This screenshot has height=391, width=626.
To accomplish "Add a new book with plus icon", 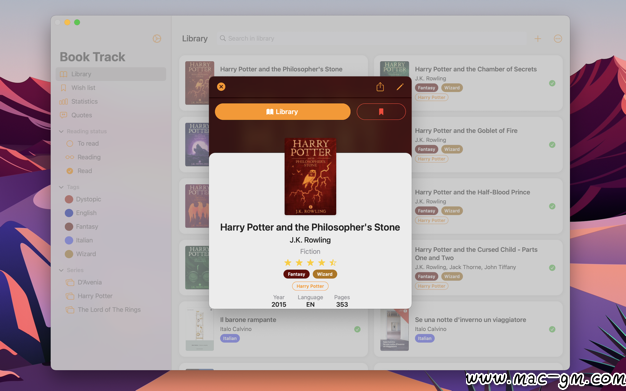I will [537, 39].
